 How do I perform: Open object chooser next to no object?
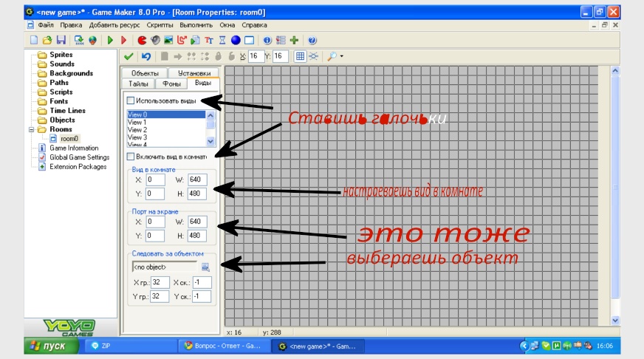(x=205, y=267)
